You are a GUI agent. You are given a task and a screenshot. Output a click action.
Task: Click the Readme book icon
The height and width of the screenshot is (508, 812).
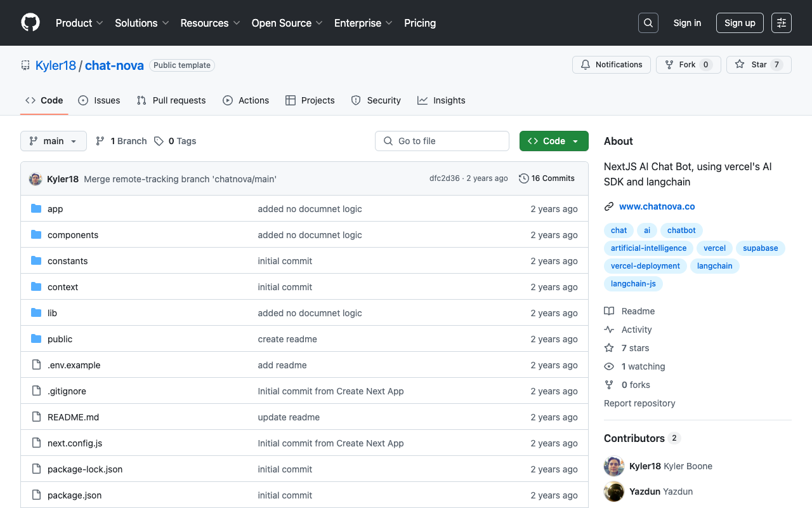coord(609,311)
